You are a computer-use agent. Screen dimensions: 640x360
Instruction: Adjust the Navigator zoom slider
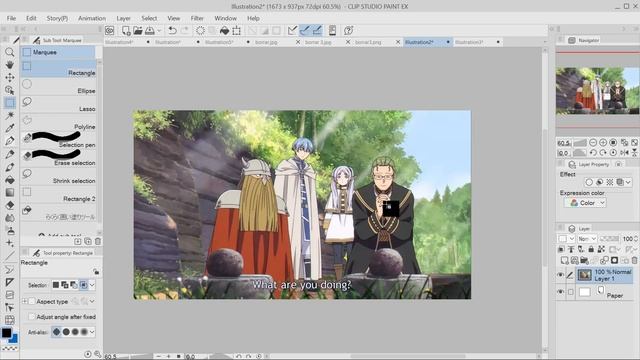point(580,142)
